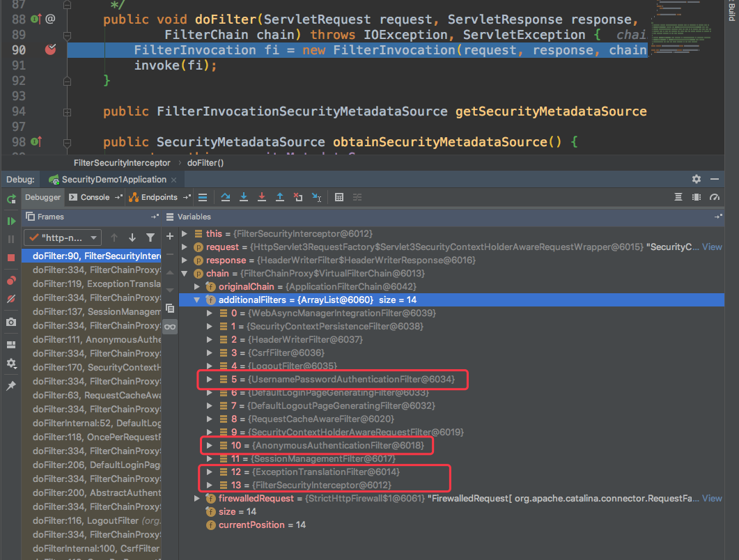Toggle Mute Breakpoints icon in debug sidebar
The width and height of the screenshot is (739, 560).
[x=11, y=299]
